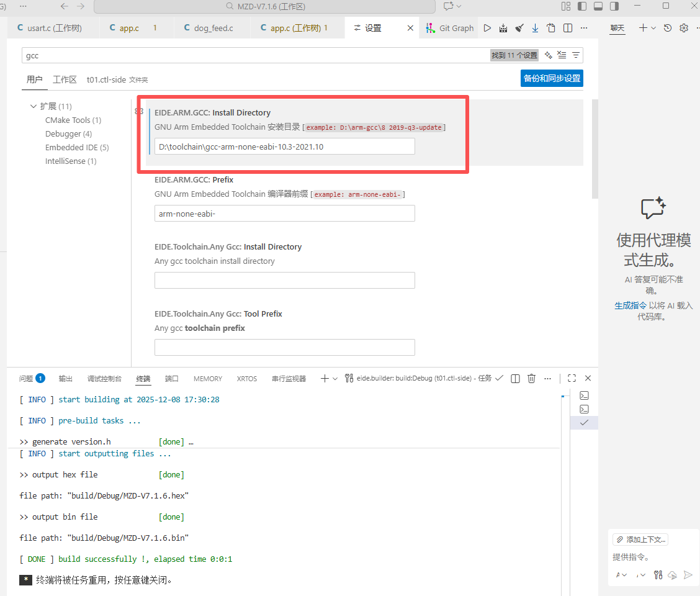Viewport: 700px width, 596px height.
Task: Click the cloud delegate send icon
Action: click(x=672, y=575)
